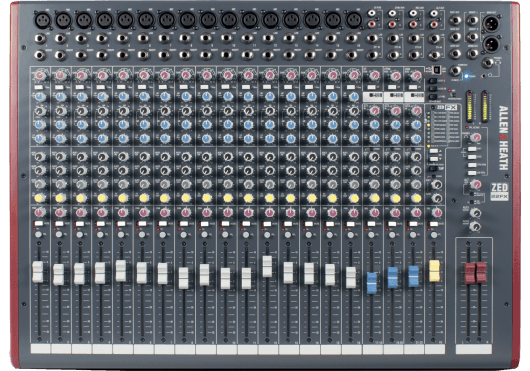The height and width of the screenshot is (371, 530).
Task: Click the right LED level meter
Action: point(485,106)
